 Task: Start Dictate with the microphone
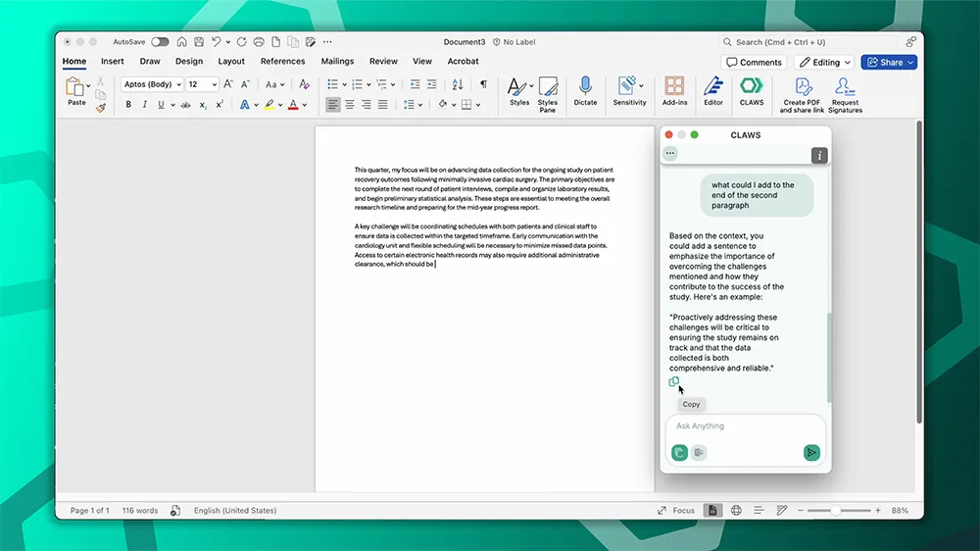tap(585, 92)
